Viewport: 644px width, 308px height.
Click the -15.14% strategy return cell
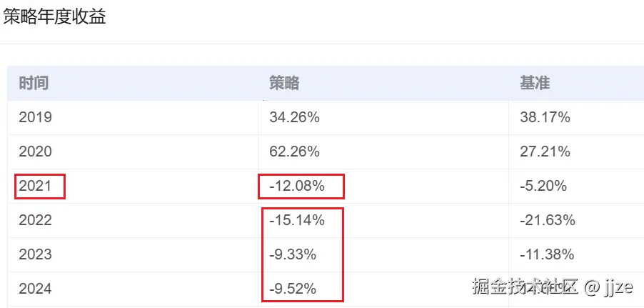(x=297, y=221)
